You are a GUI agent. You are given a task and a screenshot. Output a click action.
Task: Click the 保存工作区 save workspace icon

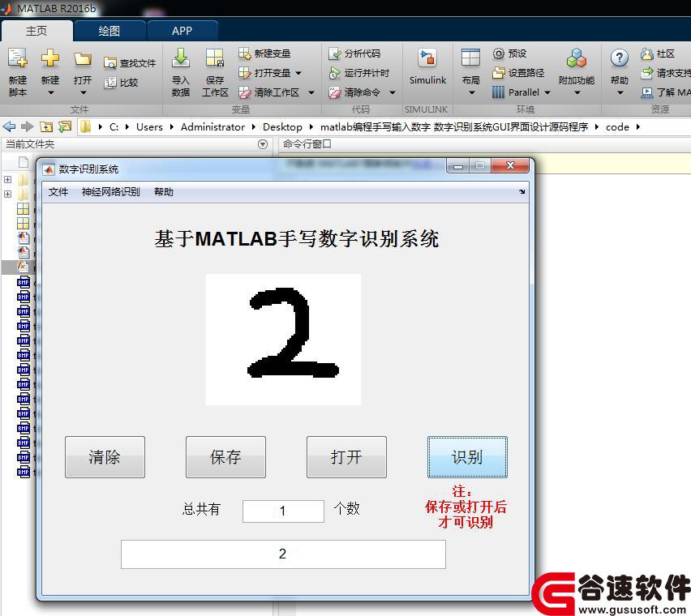tap(215, 58)
